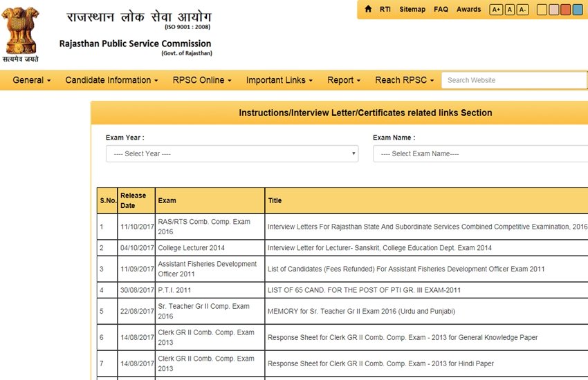The height and width of the screenshot is (380, 588).
Task: Open the Sitemap link
Action: (x=412, y=10)
